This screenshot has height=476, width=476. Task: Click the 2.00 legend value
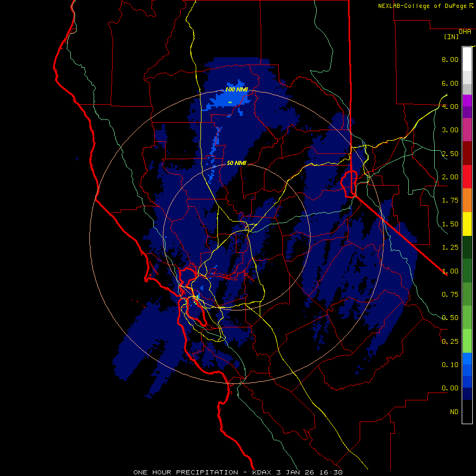point(450,177)
